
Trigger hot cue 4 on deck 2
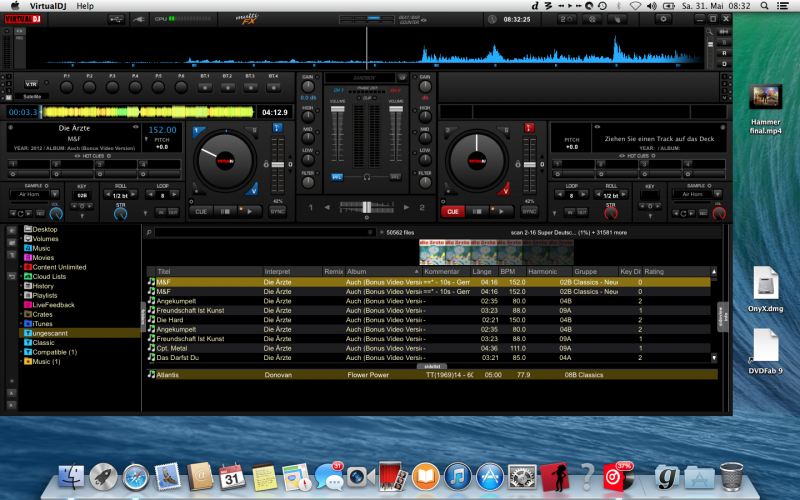pyautogui.click(x=703, y=164)
